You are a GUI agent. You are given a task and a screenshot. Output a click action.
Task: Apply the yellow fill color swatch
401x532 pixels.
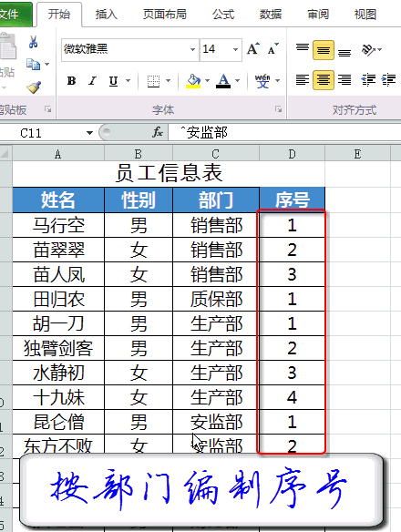click(193, 81)
